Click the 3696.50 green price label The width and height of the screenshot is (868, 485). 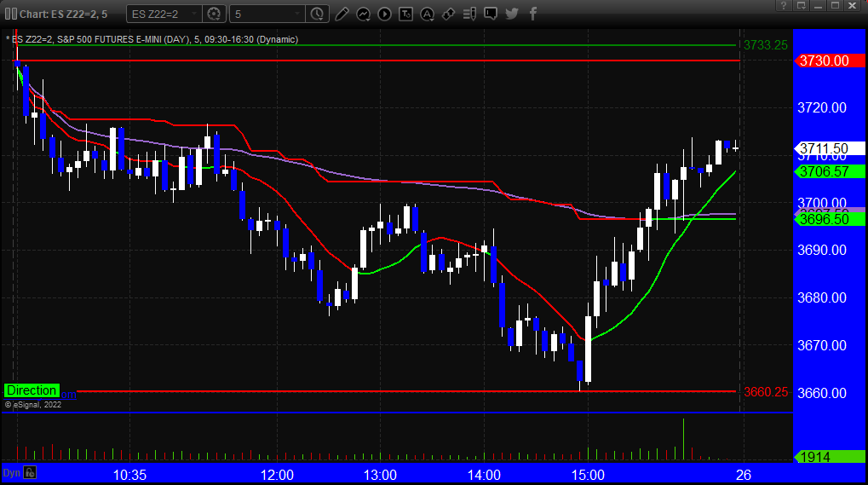tap(829, 219)
